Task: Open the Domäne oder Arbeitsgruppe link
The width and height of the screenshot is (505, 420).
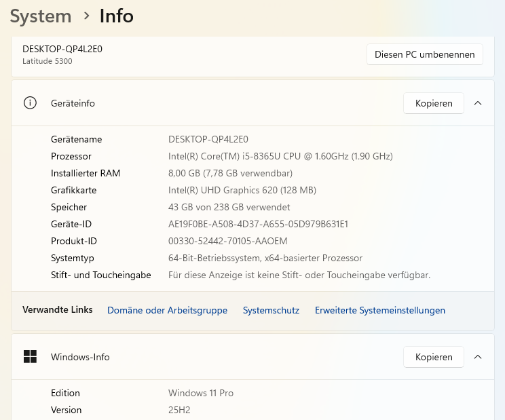Action: coord(167,310)
